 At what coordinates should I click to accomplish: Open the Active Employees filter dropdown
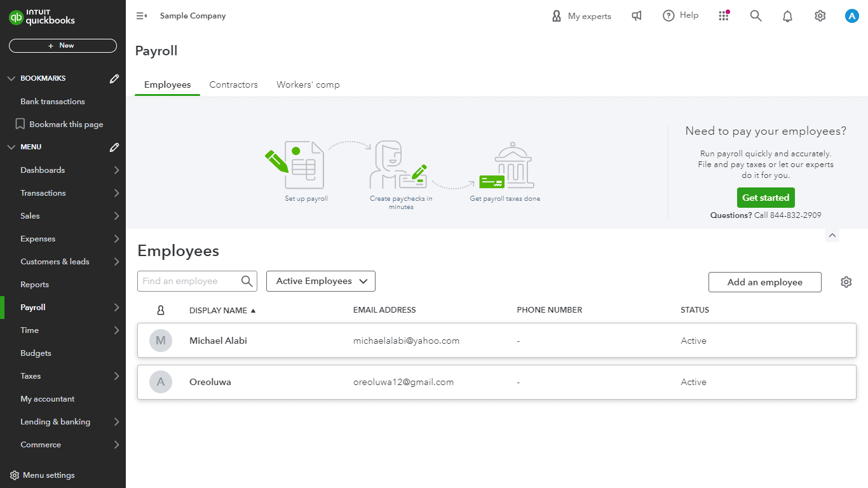[321, 281]
